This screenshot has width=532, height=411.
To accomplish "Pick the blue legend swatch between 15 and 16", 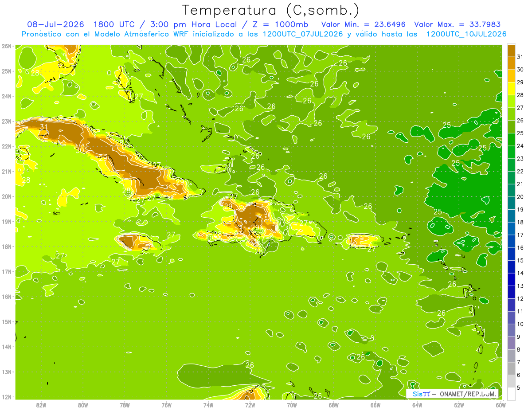I will 512,254.
